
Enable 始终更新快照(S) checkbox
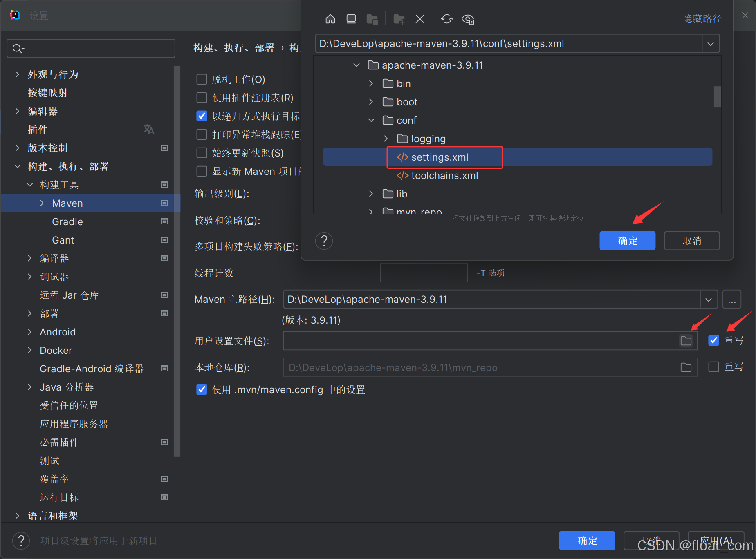coord(202,153)
